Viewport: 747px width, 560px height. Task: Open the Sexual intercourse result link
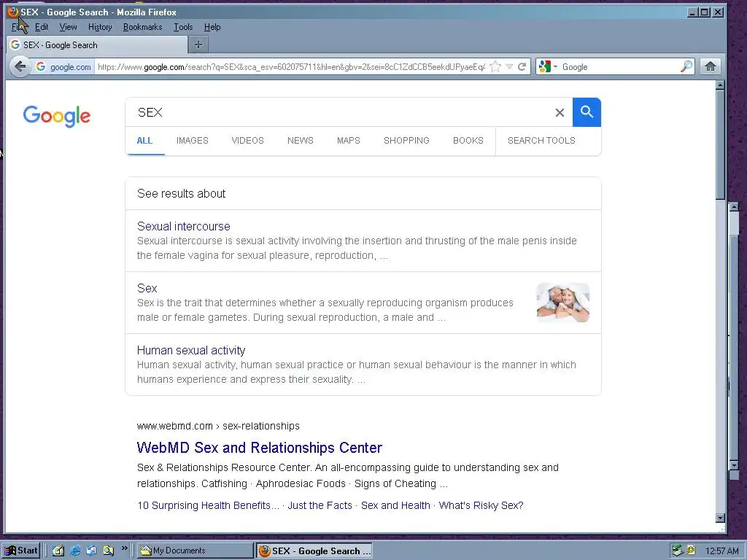point(183,226)
